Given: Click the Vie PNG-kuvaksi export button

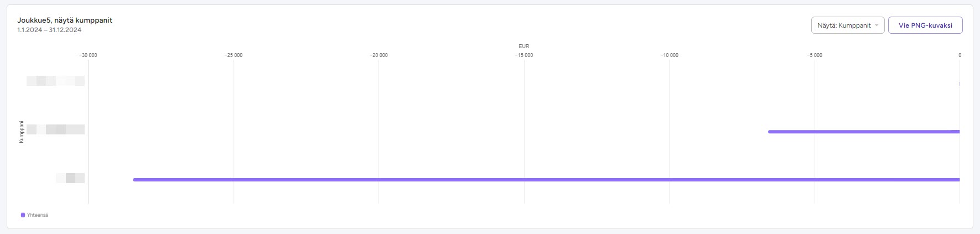Looking at the screenshot, I should (x=925, y=25).
